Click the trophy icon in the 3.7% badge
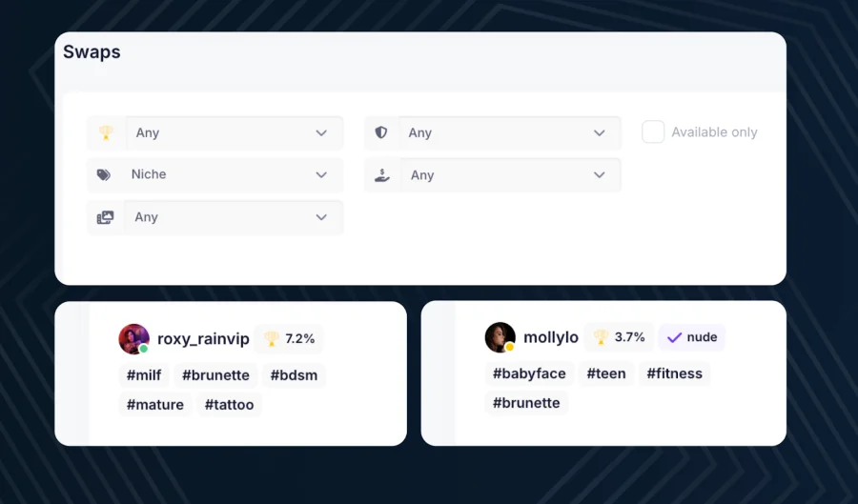This screenshot has height=504, width=858. (x=601, y=337)
